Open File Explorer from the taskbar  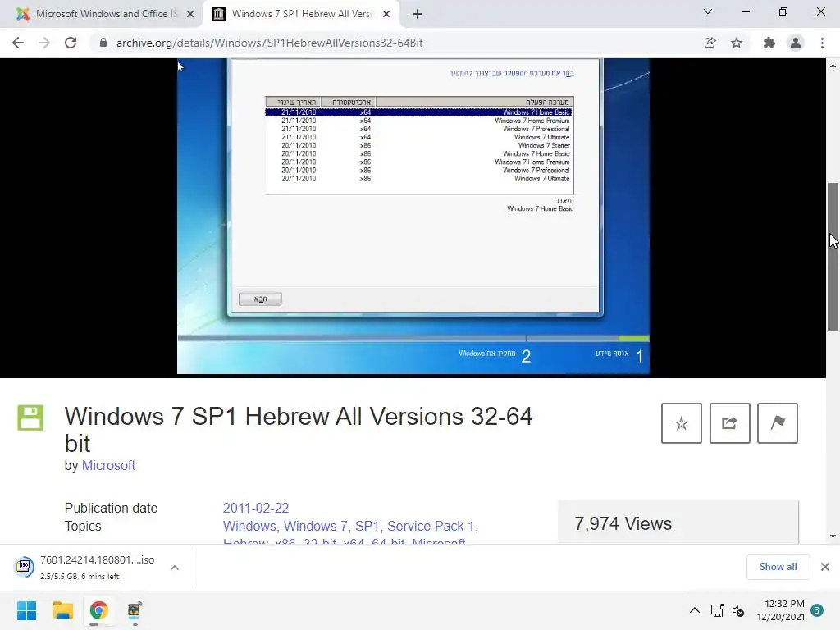pyautogui.click(x=62, y=610)
